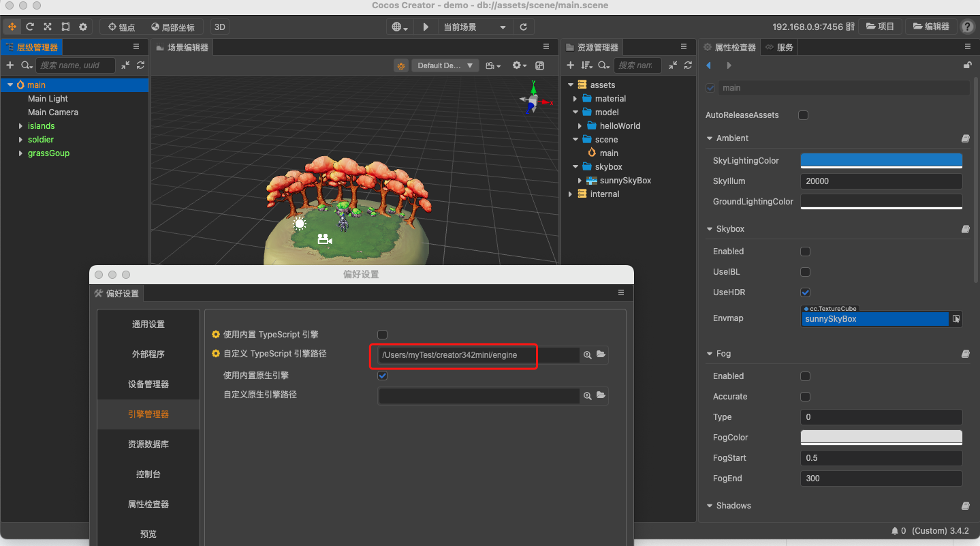
Task: Open the Default De... render dropdown
Action: coord(445,65)
